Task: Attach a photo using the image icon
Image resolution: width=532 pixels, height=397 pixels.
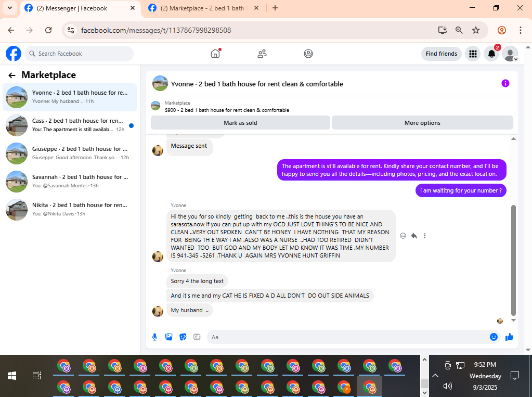Action: (168, 337)
